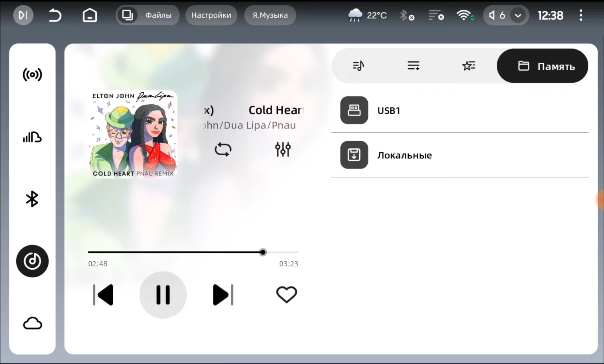Open the favorites list tab
This screenshot has width=604, height=364.
(469, 66)
